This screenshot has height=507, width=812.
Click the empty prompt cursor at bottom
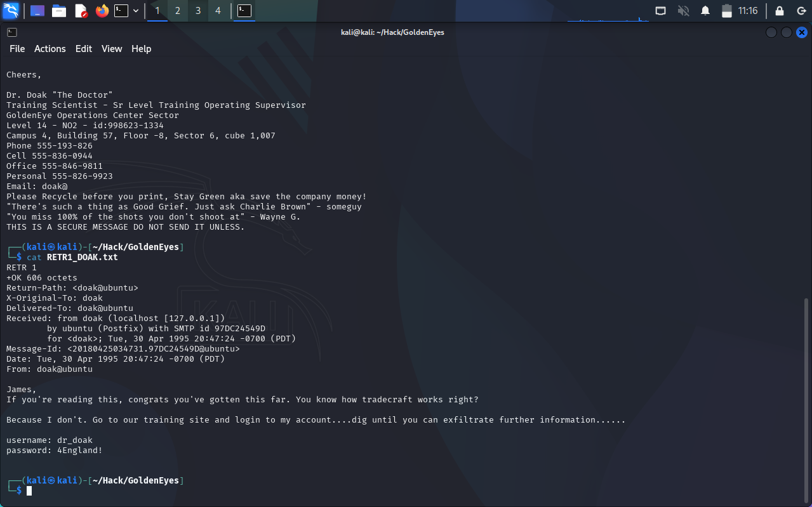pos(29,491)
